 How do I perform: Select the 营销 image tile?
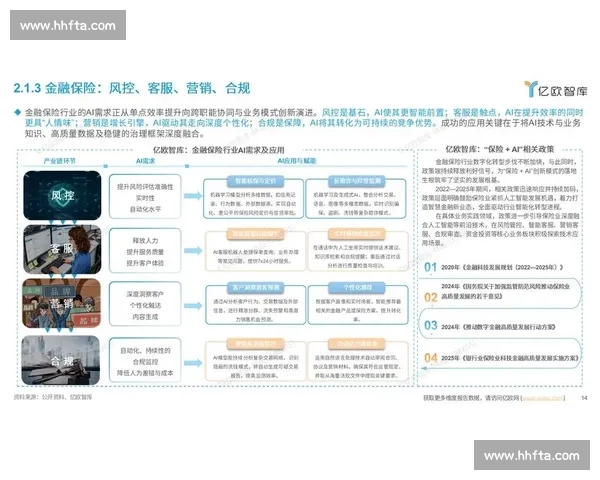pos(62,303)
